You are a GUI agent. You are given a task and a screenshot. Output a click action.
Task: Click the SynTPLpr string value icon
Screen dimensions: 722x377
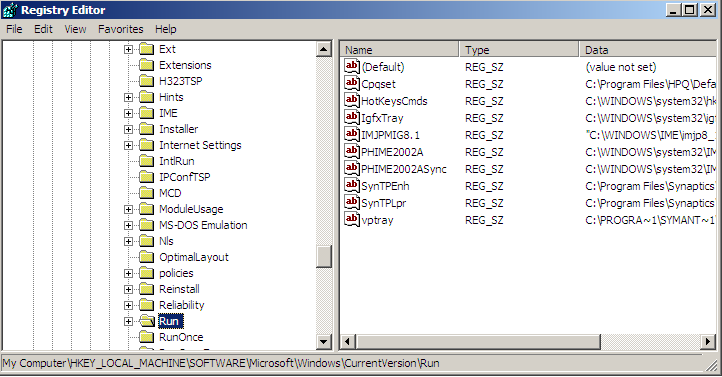pos(352,203)
